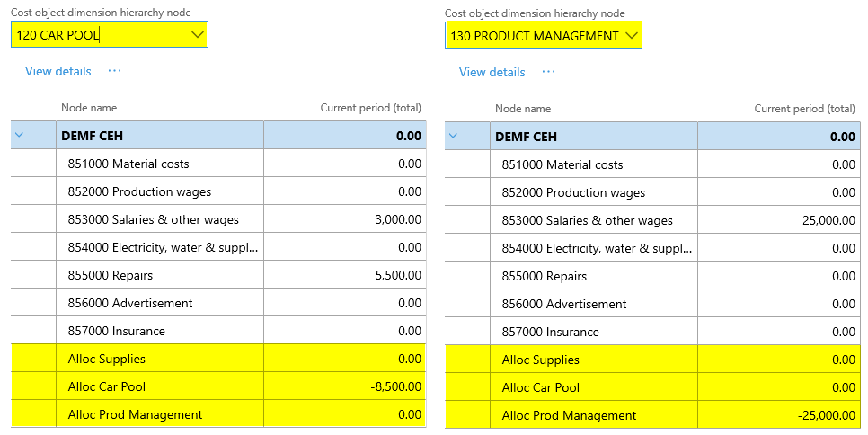Open the 120 CAR POOL node dropdown
Image resolution: width=868 pixels, height=435 pixels.
click(x=198, y=35)
